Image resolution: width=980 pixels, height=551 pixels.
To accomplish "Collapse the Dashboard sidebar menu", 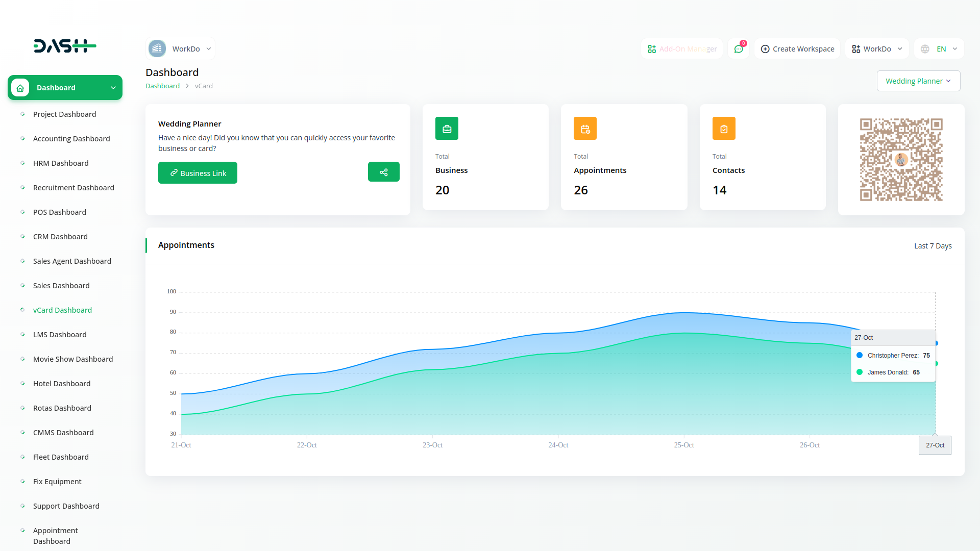I will tap(113, 88).
